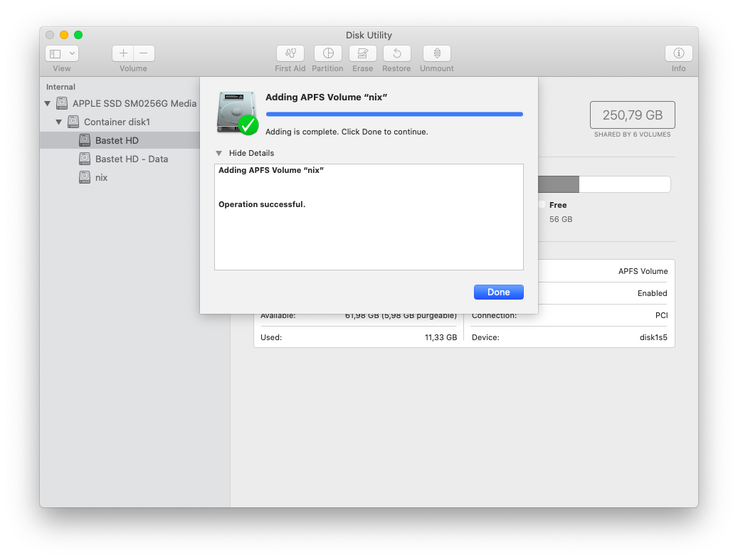738x560 pixels.
Task: Choose the Restore toolbar icon
Action: [397, 53]
